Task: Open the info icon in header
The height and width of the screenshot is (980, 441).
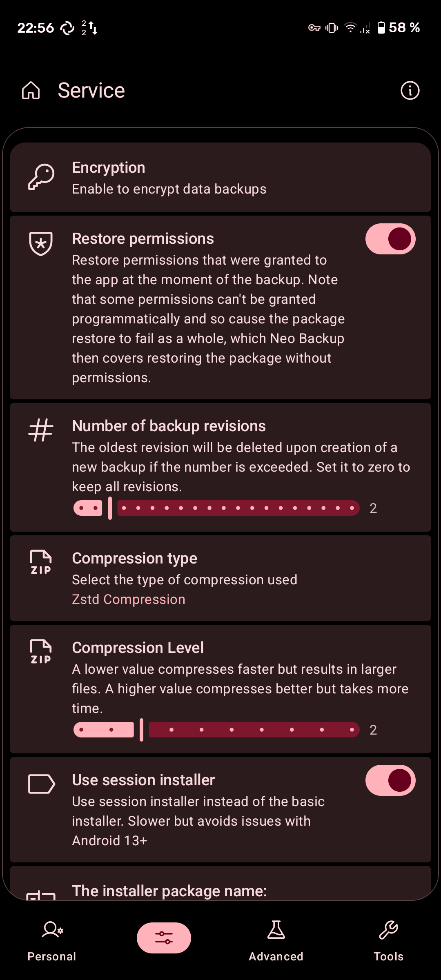Action: click(x=410, y=90)
